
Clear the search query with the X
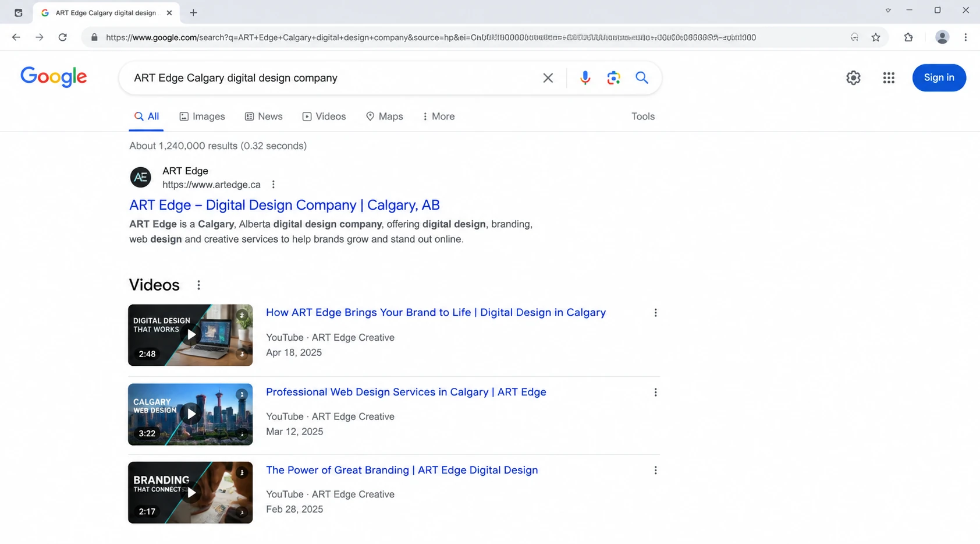[548, 78]
